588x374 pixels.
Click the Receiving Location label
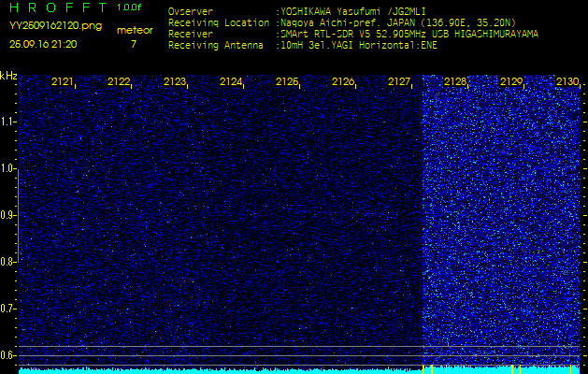pos(219,22)
